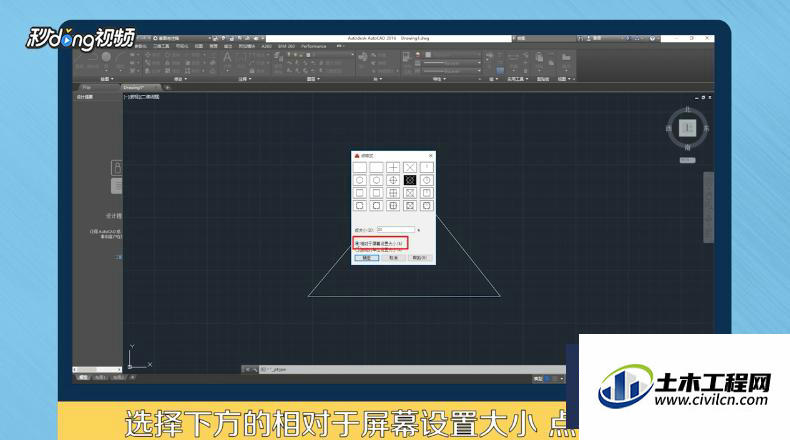The width and height of the screenshot is (790, 440).
Task: Select the single dot point style
Action: click(360, 167)
